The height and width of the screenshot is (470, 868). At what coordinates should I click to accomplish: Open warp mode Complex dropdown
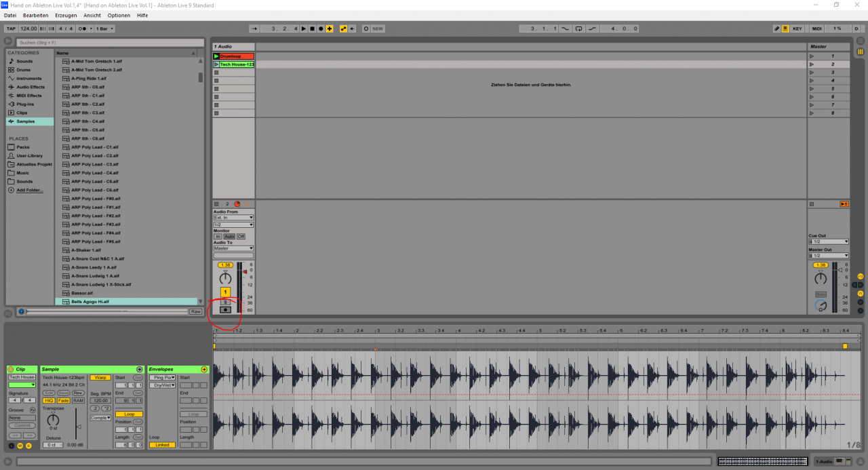pyautogui.click(x=100, y=418)
